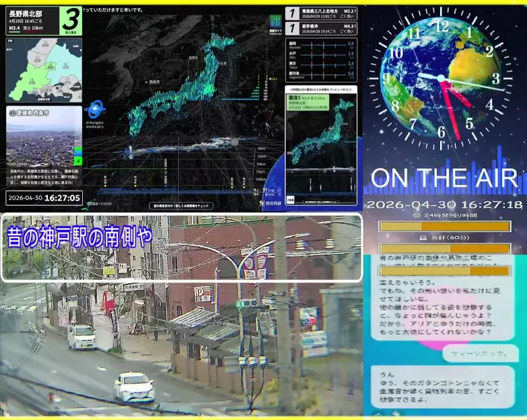The width and height of the screenshot is (527, 420).
Task: Click the icon beside 長針(60分)
Action: pos(423,238)
